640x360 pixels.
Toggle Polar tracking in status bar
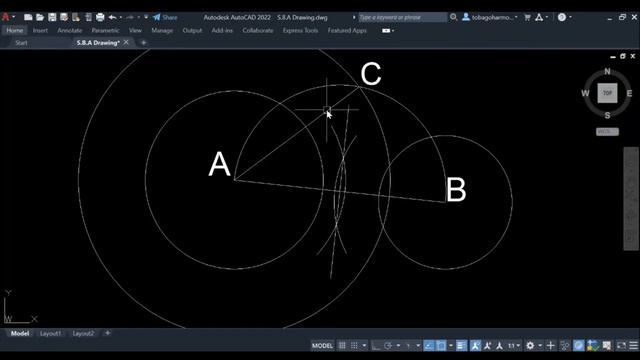click(388, 346)
